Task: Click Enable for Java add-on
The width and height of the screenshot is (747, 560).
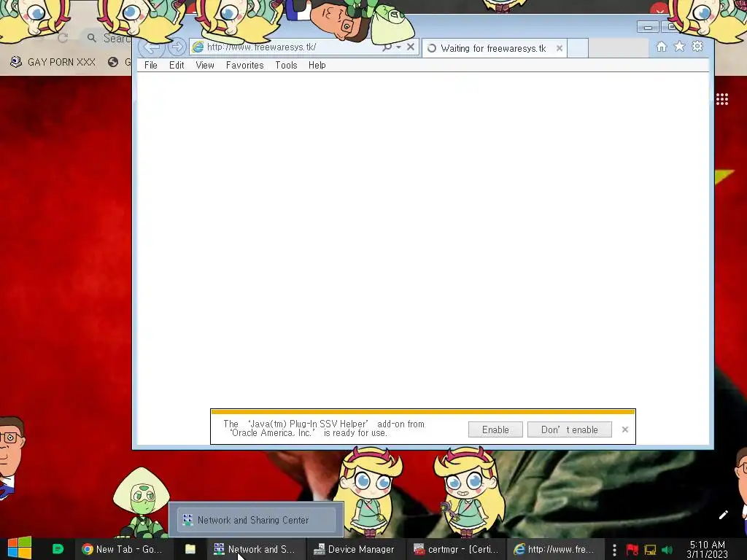Action: click(x=495, y=429)
